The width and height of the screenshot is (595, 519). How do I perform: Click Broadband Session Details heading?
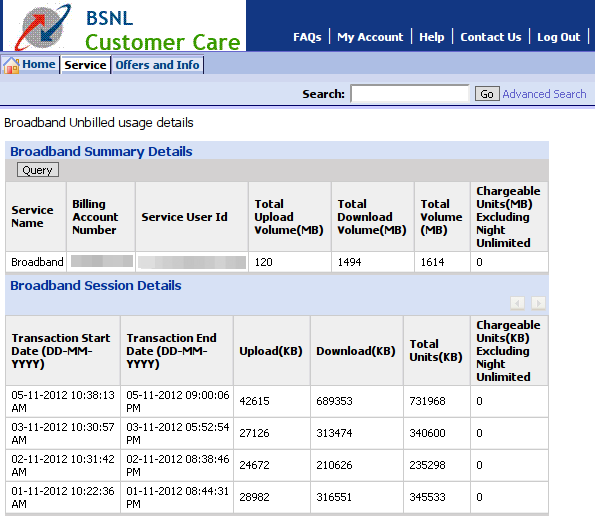coord(96,285)
